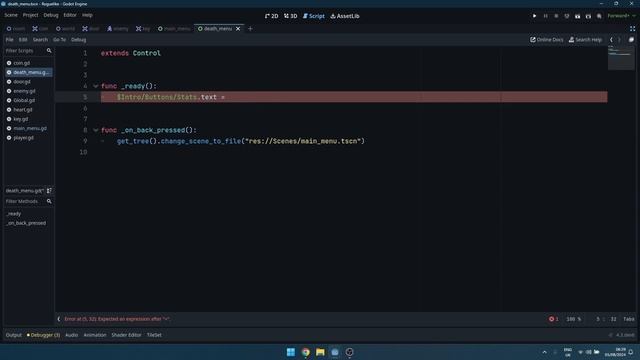This screenshot has width=640, height=360.
Task: Open the Shader Editor panel
Action: pyautogui.click(x=126, y=335)
